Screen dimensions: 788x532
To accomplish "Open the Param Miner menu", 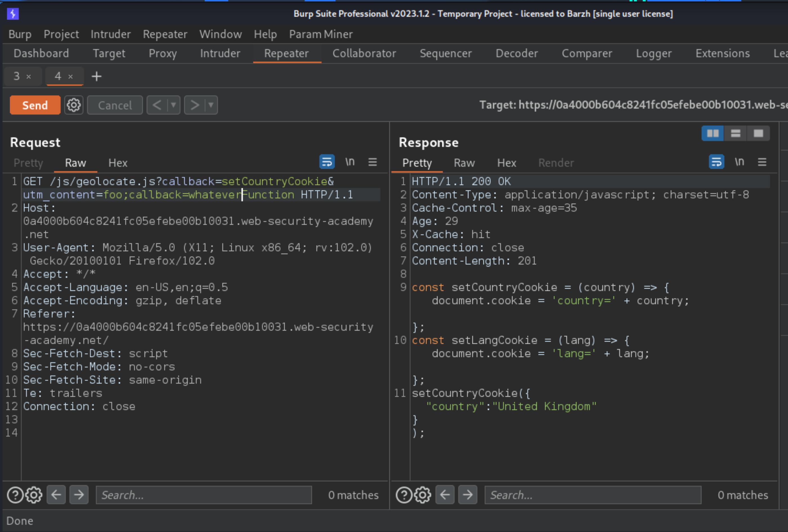I will tap(321, 34).
